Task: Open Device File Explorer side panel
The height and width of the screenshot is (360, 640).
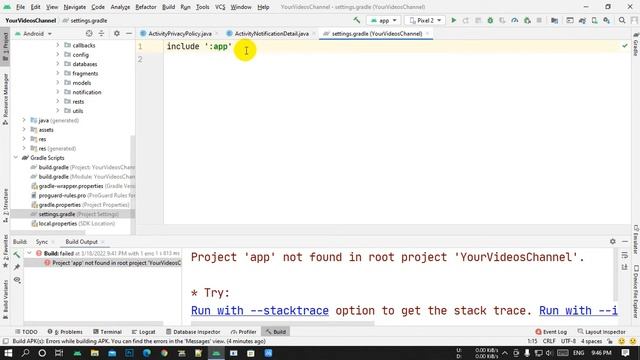Action: coord(636,291)
